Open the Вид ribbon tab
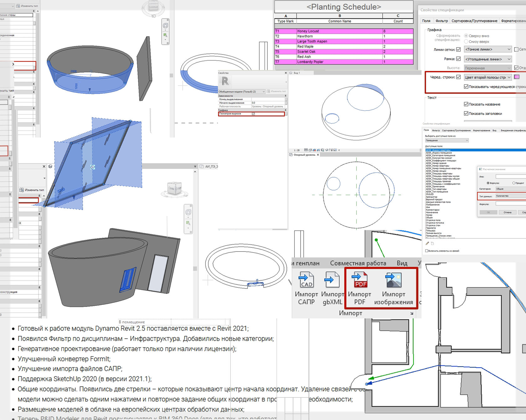Image resolution: width=526 pixels, height=420 pixels. click(x=402, y=263)
